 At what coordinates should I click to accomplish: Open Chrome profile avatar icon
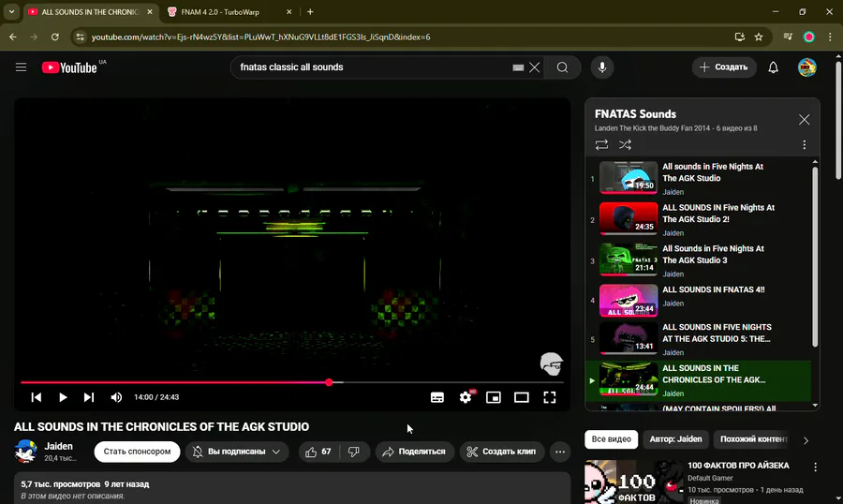[x=809, y=37]
